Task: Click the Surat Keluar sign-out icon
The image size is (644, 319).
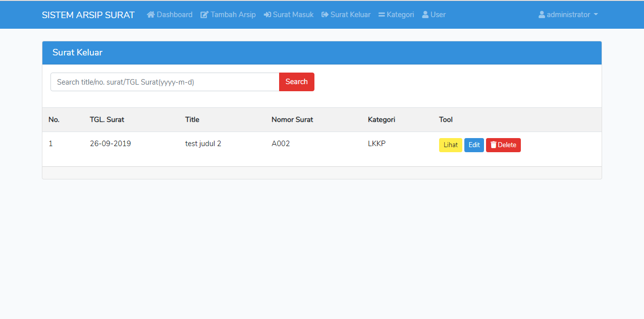Action: (x=325, y=15)
